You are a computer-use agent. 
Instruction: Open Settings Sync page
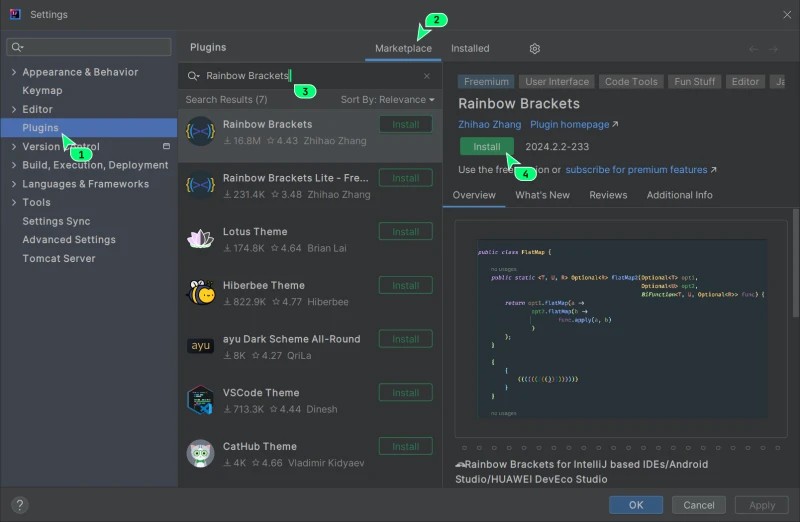(56, 221)
